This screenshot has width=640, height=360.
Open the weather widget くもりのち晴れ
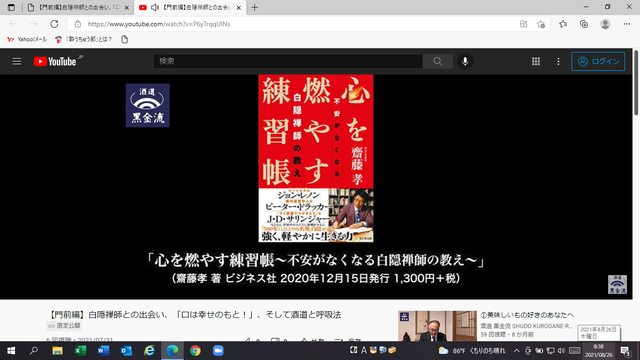coord(471,351)
